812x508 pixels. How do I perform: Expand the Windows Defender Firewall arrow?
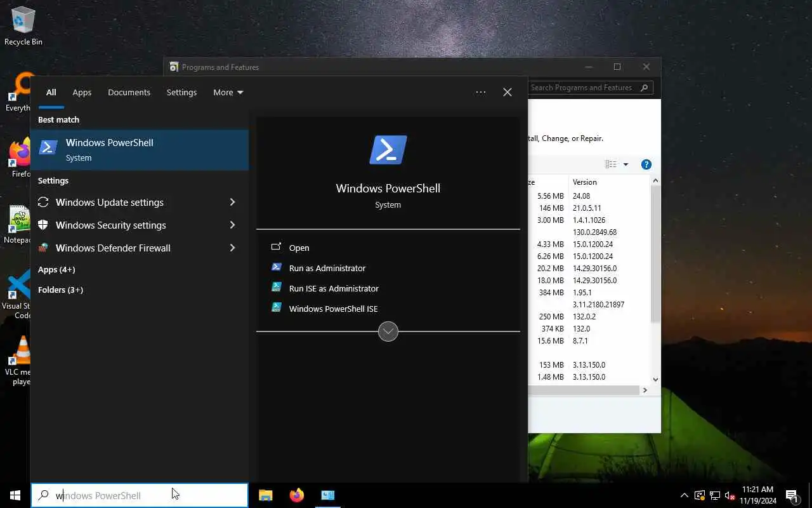[x=232, y=248]
